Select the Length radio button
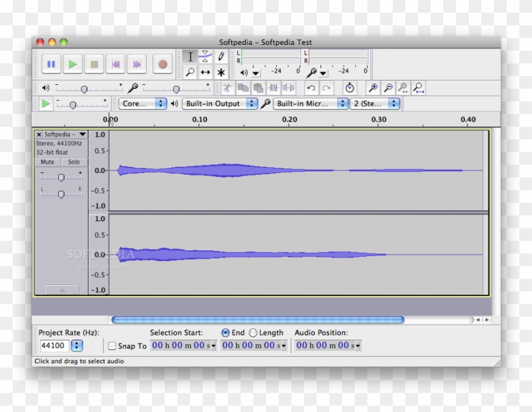Viewport: 532px width, 412px height. click(x=254, y=332)
